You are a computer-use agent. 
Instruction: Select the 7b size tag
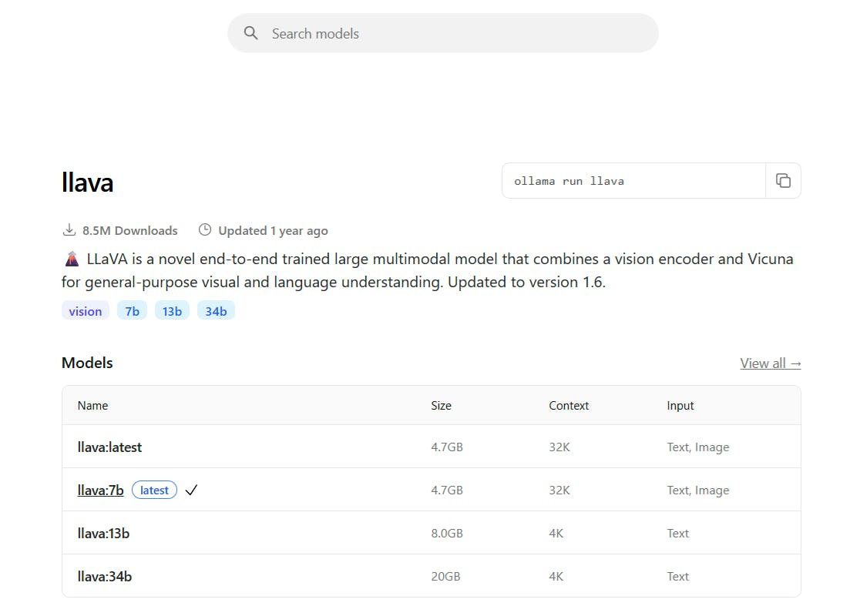(x=133, y=311)
